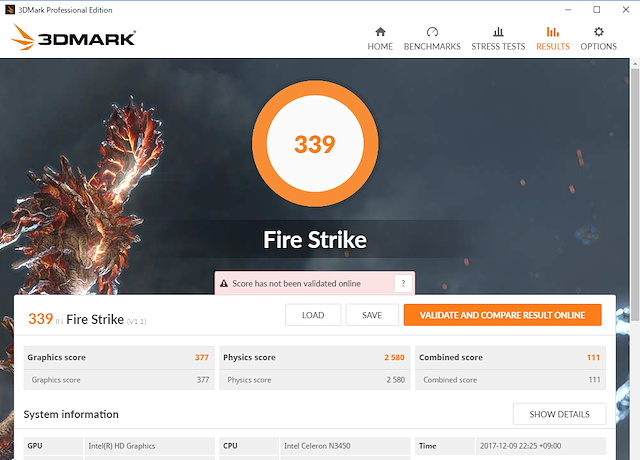Go to the HOME tab
The width and height of the screenshot is (640, 460).
coord(380,39)
